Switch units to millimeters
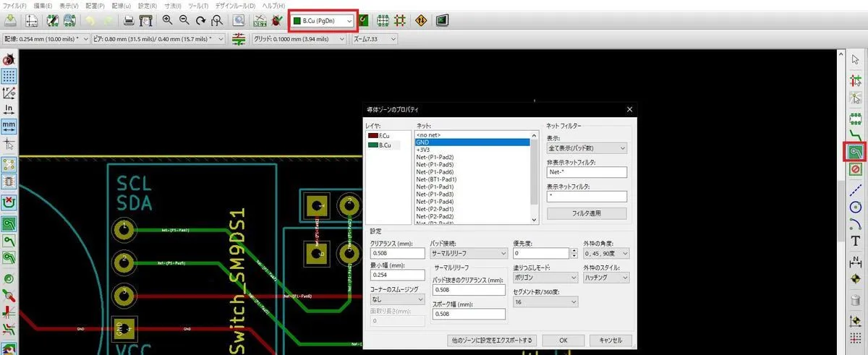 [x=9, y=127]
